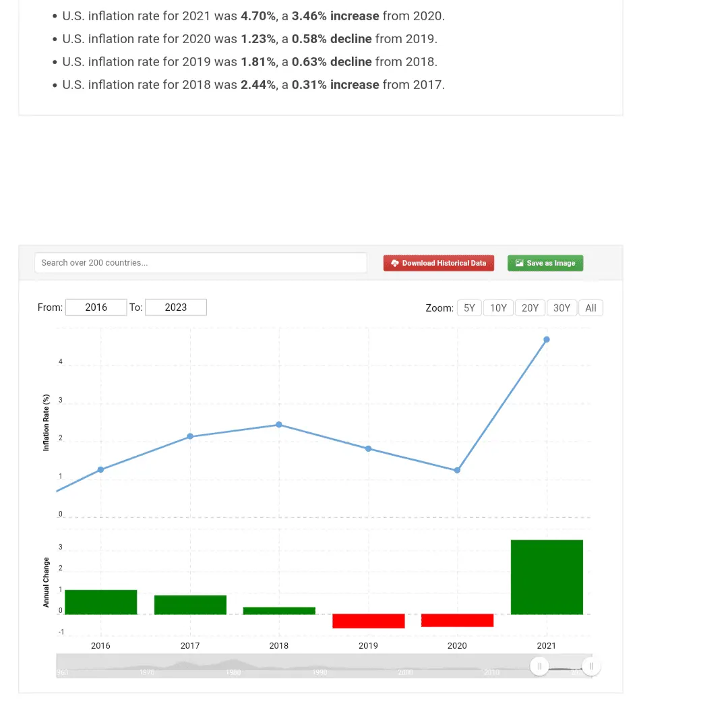728x706 pixels.
Task: Click the small green 2018 change bar
Action: coord(279,611)
